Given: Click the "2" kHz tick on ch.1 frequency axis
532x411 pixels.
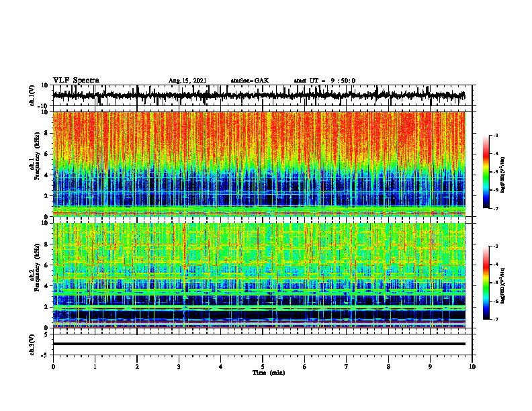Looking at the screenshot, I should tap(46, 195).
